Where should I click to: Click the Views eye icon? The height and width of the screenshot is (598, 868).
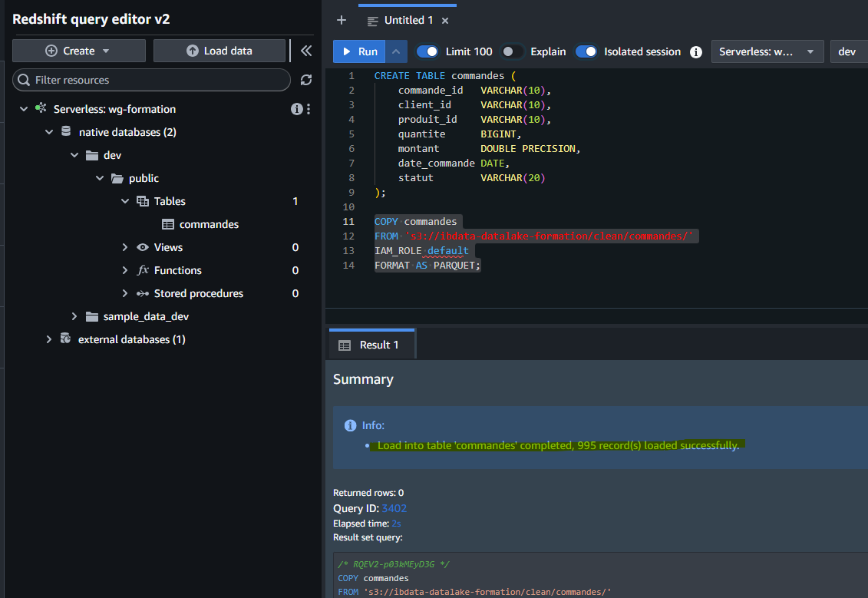pos(143,247)
